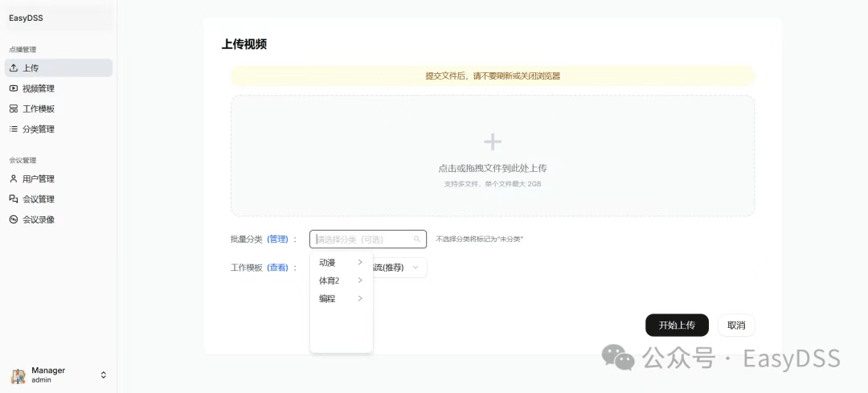Open 上传 in the sidebar

(x=59, y=68)
